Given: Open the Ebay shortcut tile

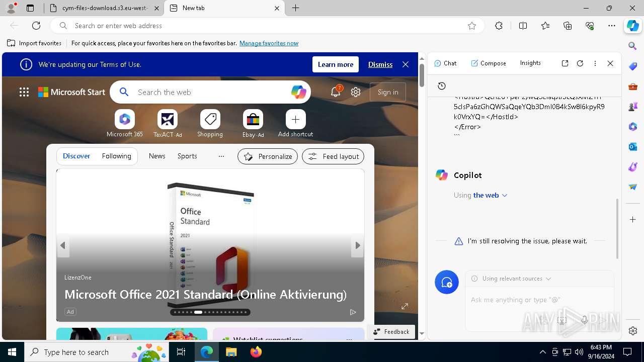Looking at the screenshot, I should pyautogui.click(x=253, y=123).
